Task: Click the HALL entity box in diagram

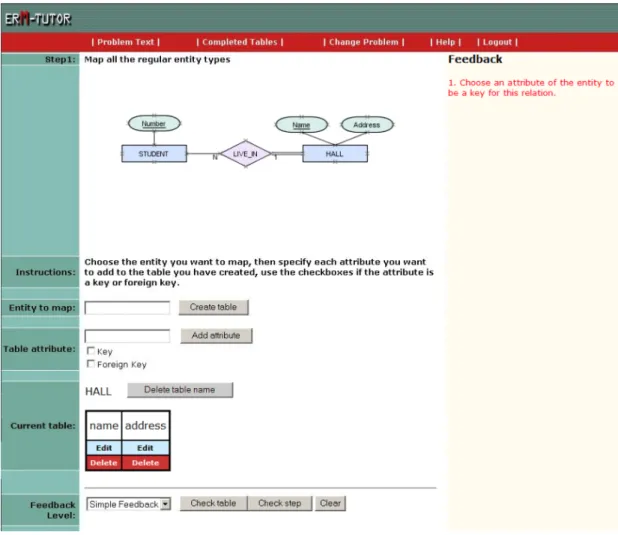Action: pos(335,154)
